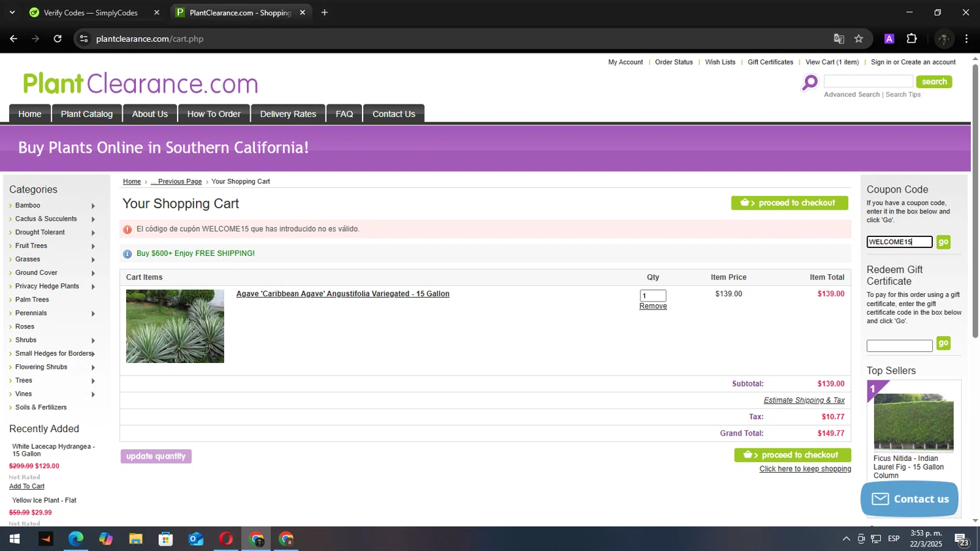Launch Microsoft Edge from taskbar
The image size is (980, 551).
[x=76, y=539]
